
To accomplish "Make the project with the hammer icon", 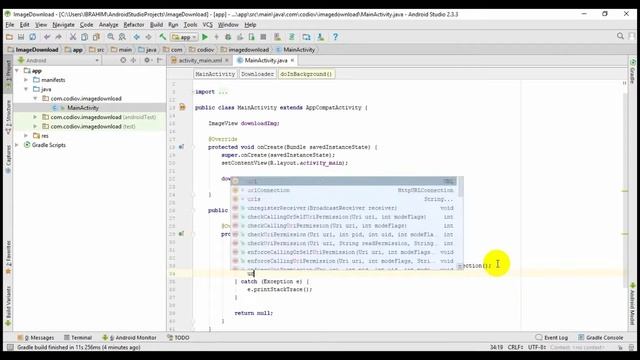I will 162,37.
